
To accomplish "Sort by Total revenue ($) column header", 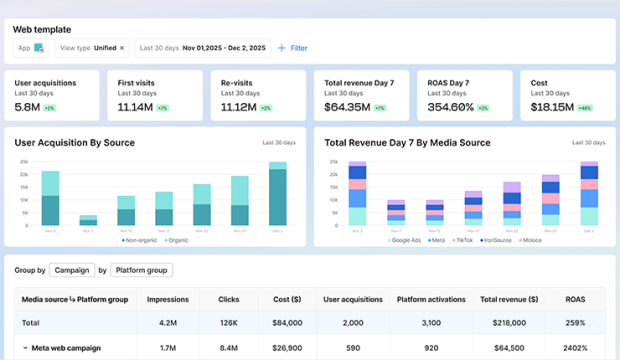I will [509, 299].
